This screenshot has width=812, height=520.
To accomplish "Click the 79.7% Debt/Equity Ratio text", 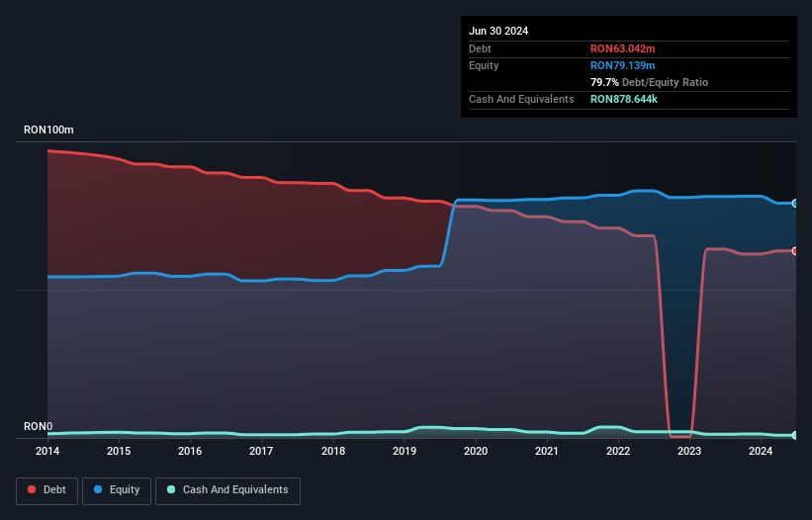I will click(x=649, y=82).
